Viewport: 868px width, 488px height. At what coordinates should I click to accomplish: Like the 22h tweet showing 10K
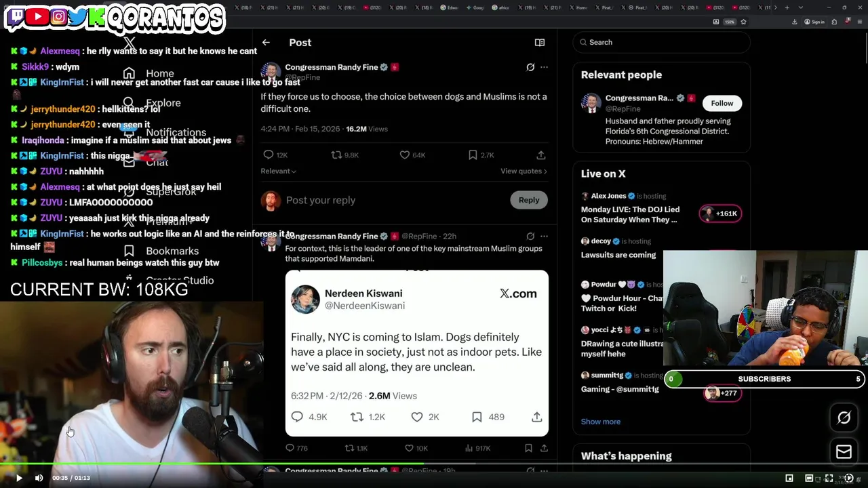tap(416, 448)
